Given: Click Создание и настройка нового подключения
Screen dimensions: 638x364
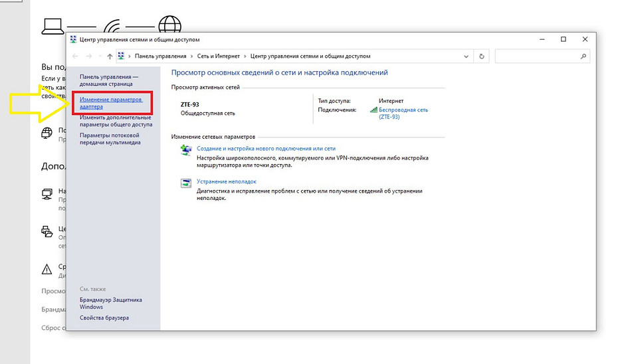Looking at the screenshot, I should pos(266,149).
